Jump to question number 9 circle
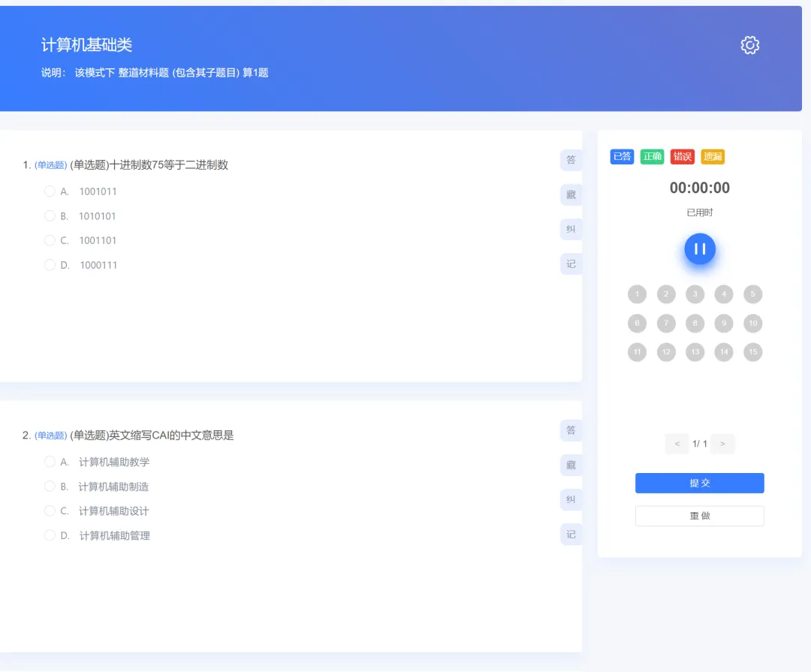 coord(724,324)
